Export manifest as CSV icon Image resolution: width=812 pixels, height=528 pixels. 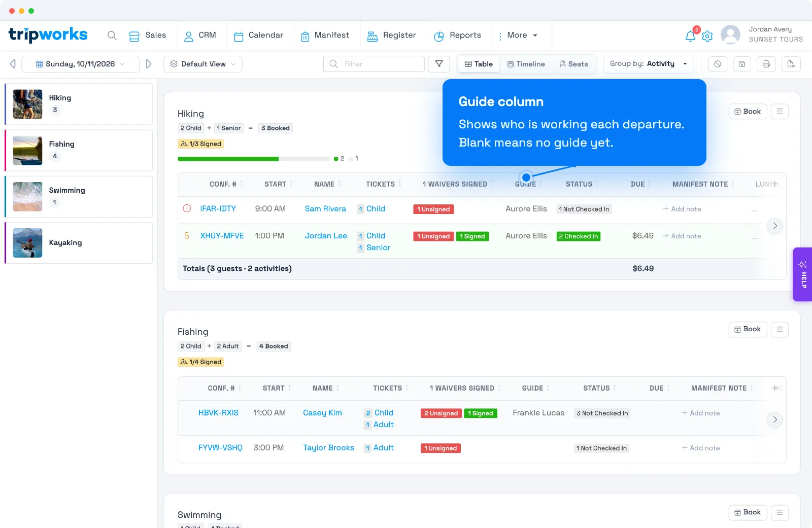pos(791,64)
